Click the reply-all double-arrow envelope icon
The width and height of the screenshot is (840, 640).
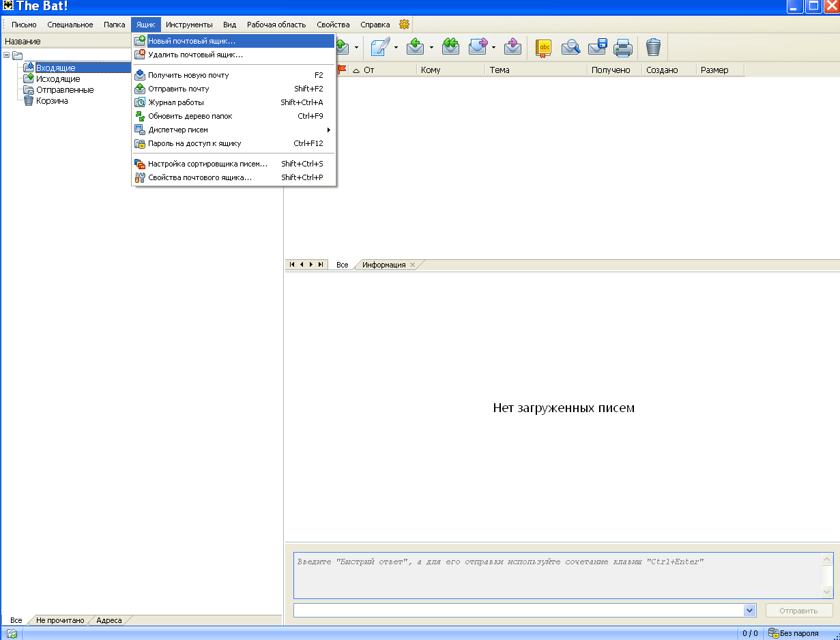[x=450, y=47]
